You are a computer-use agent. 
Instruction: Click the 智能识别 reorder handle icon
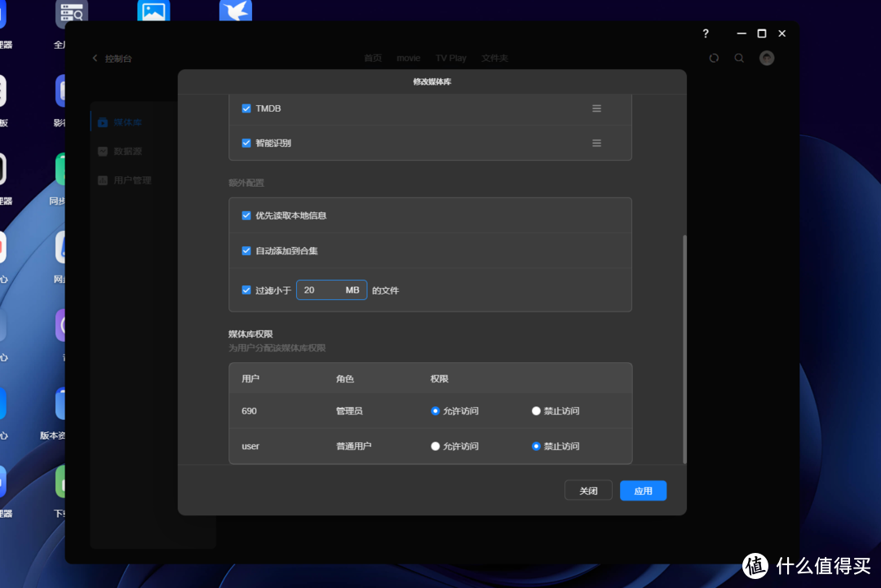click(596, 143)
